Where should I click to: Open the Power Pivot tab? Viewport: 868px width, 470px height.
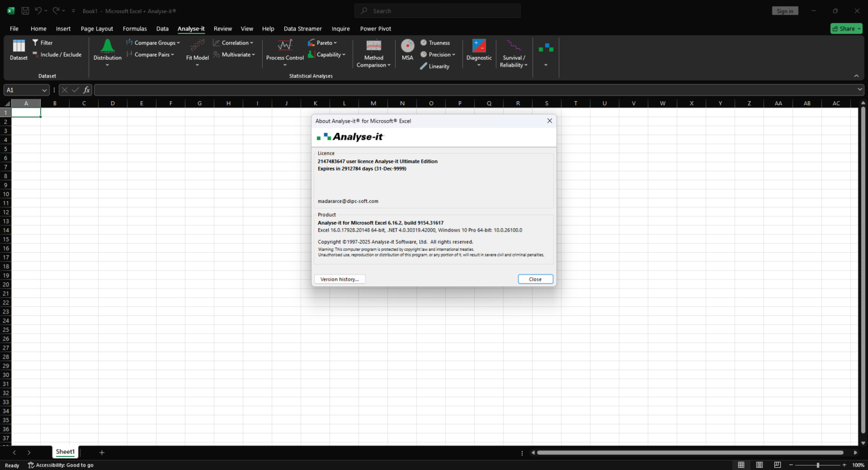pos(375,29)
